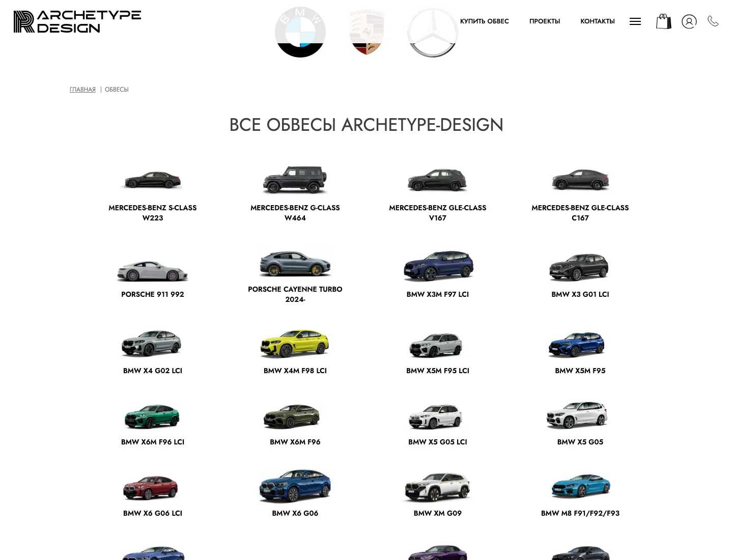Click the MERCEDES-BENZ GLE-CLASS V167 title
This screenshot has height=560, width=733.
pos(438,213)
